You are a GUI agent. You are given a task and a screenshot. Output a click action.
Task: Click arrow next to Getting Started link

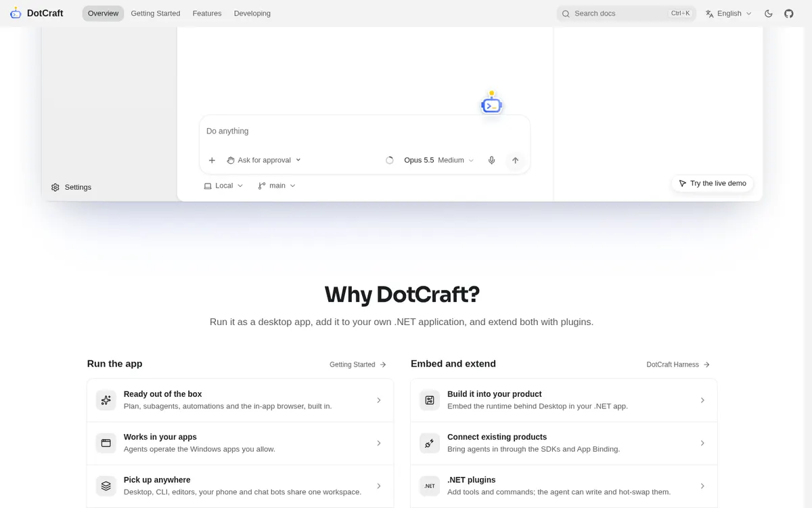point(383,364)
